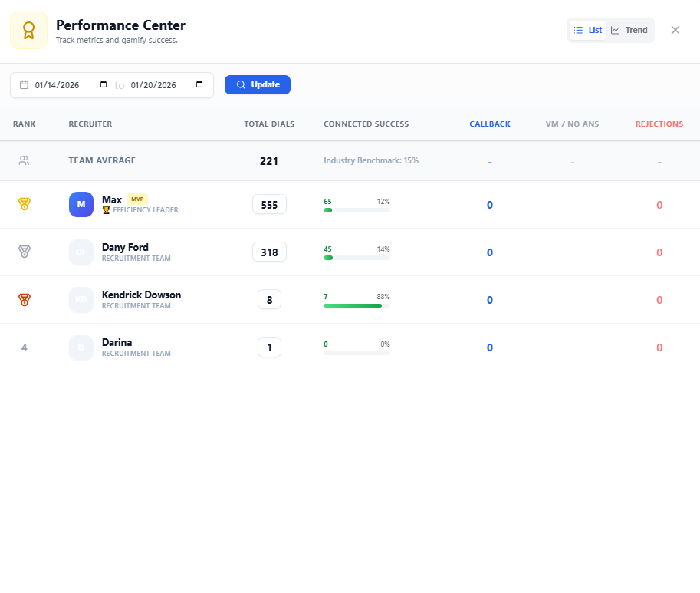Viewport: 700px width, 593px height.
Task: Switch to Trend view
Action: (x=629, y=30)
